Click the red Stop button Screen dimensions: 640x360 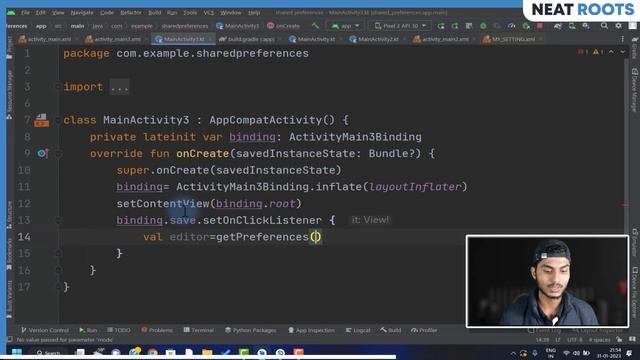540,26
